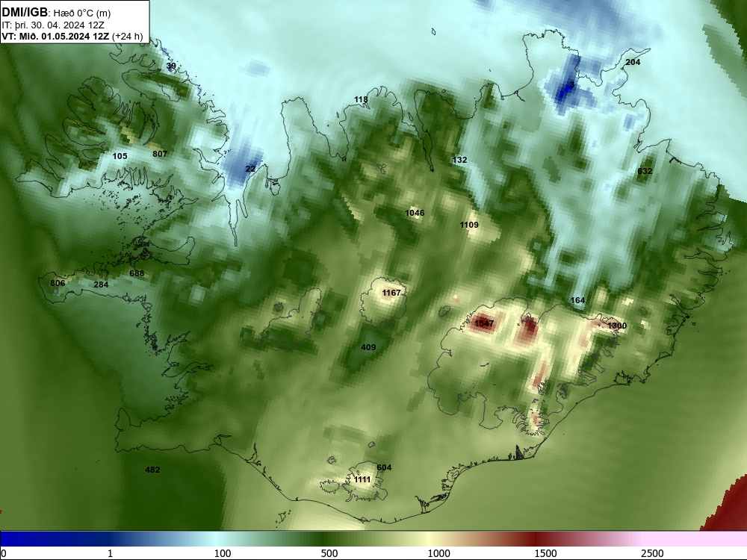Click the map value 806
Viewport: 747px width, 560px height.
click(58, 283)
